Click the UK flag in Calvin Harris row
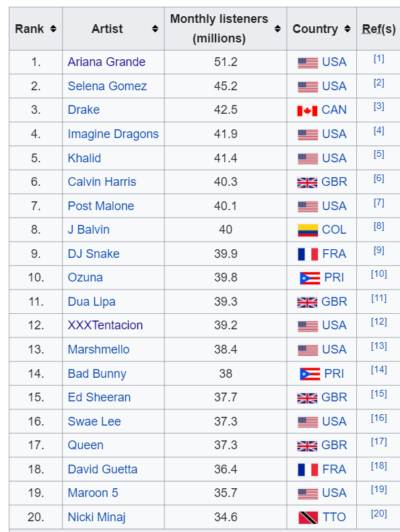 (307, 182)
